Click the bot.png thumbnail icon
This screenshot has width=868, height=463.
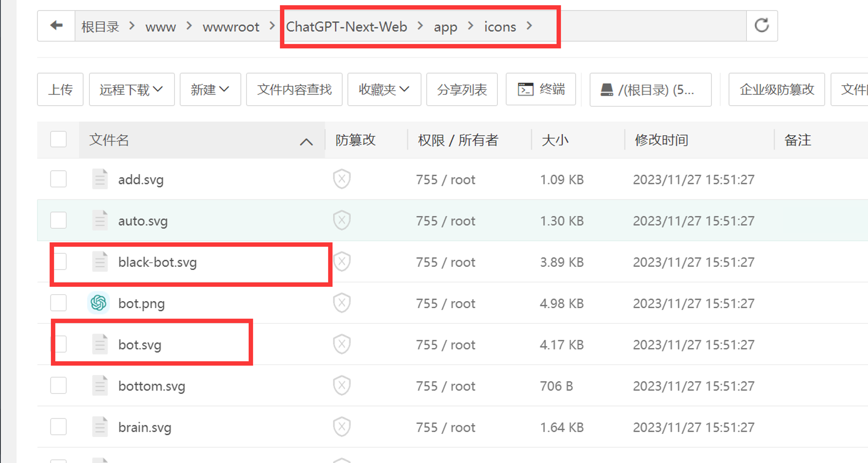coord(99,303)
